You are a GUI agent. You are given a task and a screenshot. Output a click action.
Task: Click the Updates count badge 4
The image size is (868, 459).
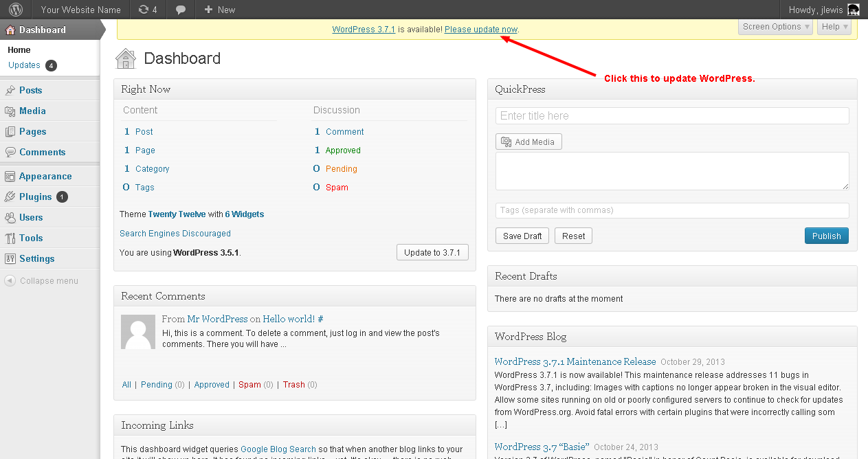(51, 65)
